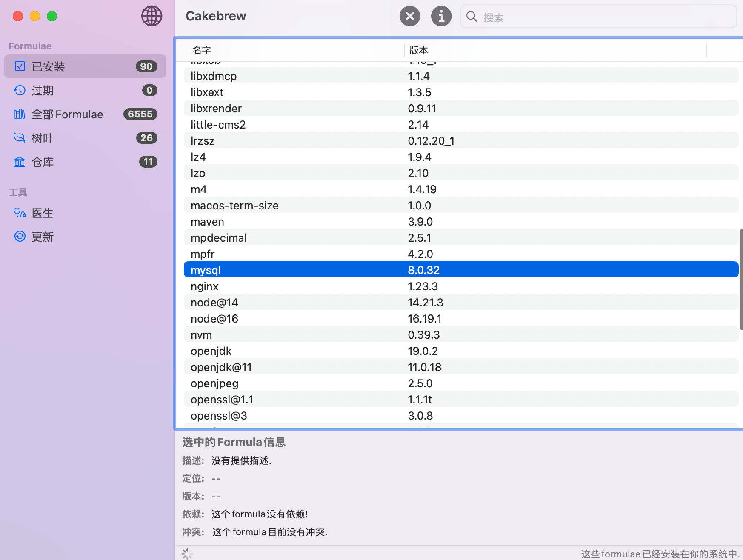
Task: Select the openssl@3 row
Action: (x=461, y=416)
